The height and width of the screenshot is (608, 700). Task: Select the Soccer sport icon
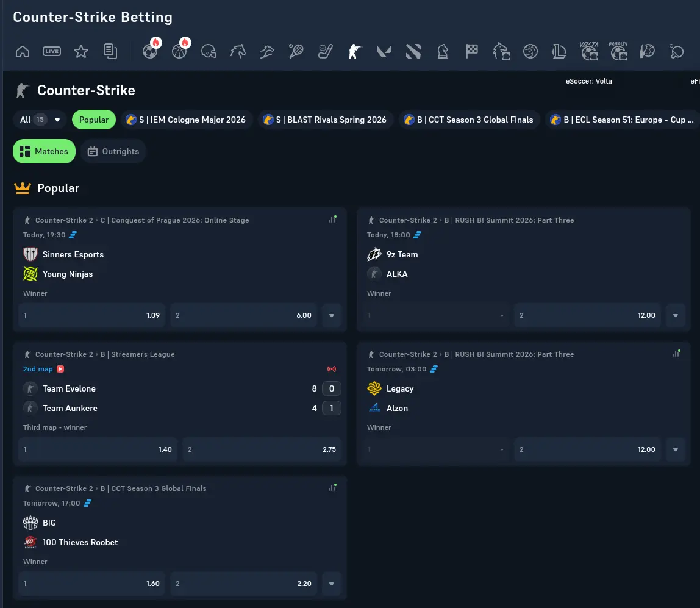point(151,51)
